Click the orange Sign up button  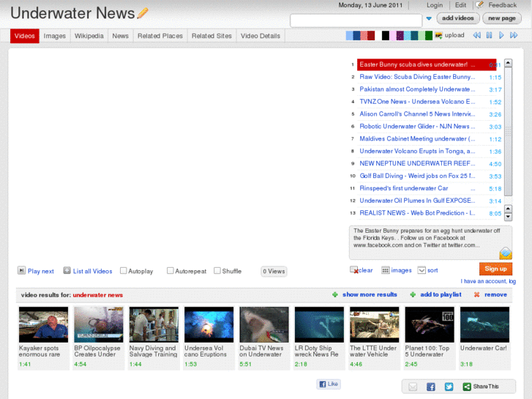click(495, 269)
